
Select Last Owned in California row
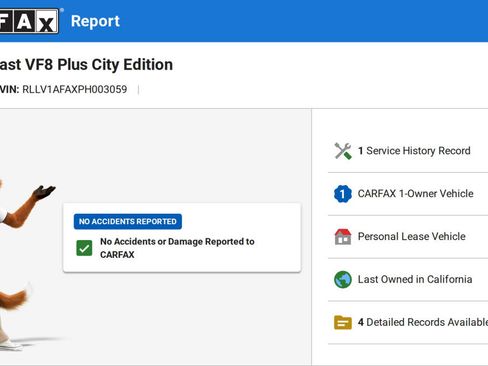click(x=408, y=279)
